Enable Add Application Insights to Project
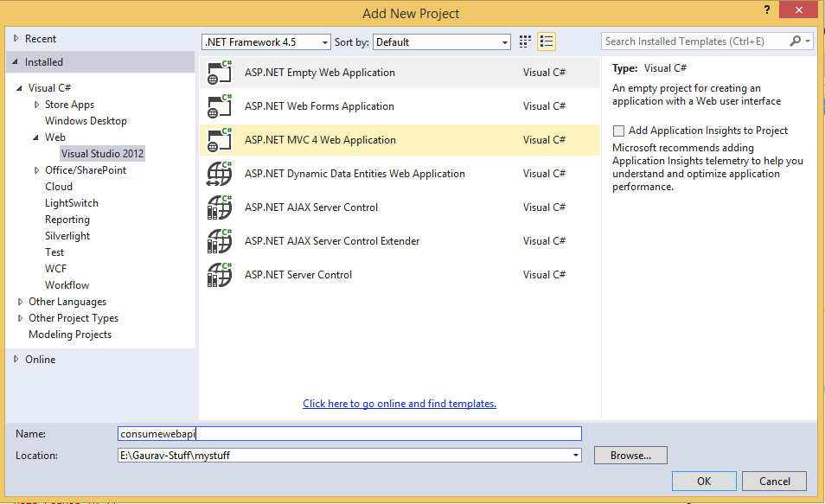Screen dimensions: 825x504 click(x=619, y=131)
